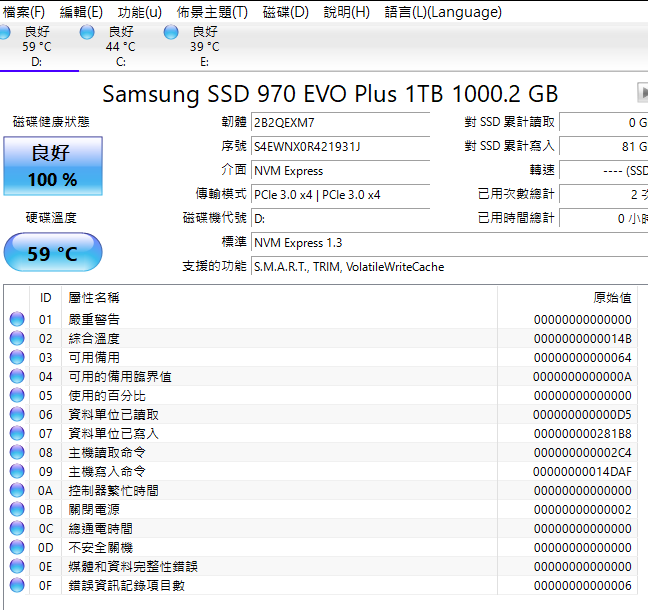Click status orb of row 0E 媒體和資料完整性錯誤
Viewport: 648px width, 610px height.
[x=17, y=566]
